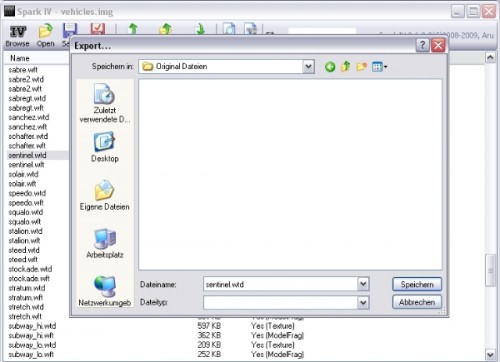Select squalo.wft in the file list
Image resolution: width=500 pixels, height=362 pixels.
[25, 222]
